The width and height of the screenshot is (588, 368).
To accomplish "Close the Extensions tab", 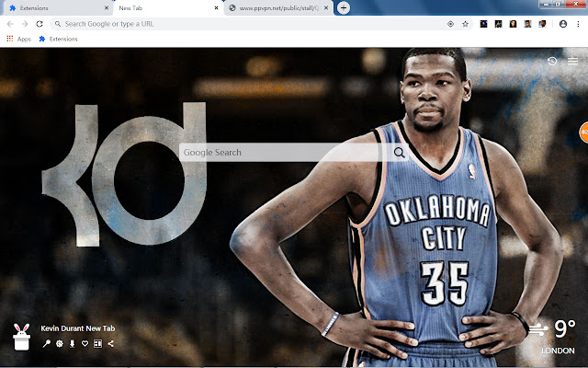I will click(x=107, y=8).
